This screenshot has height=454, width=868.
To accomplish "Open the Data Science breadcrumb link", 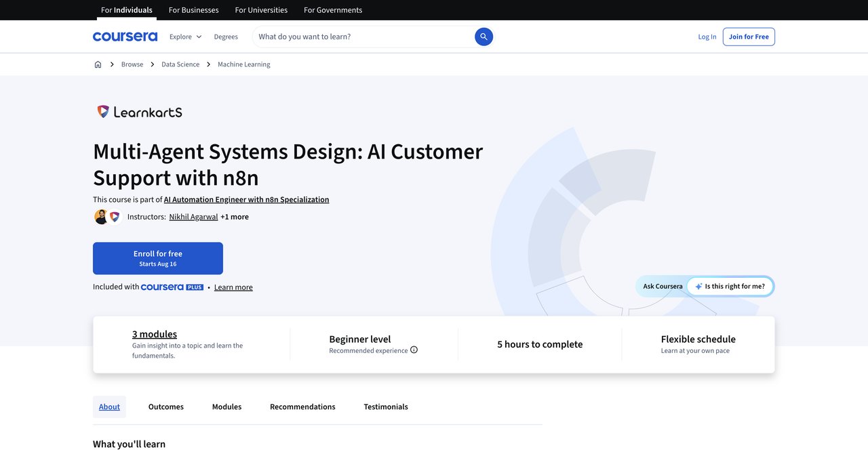I will pyautogui.click(x=180, y=64).
